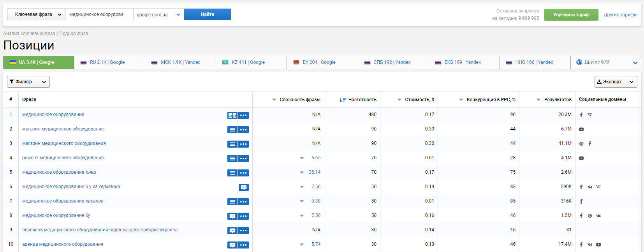The image size is (644, 252).
Task: Open the difficulty value 7.56 for медицинское оборудование бу
Action: pos(316,215)
